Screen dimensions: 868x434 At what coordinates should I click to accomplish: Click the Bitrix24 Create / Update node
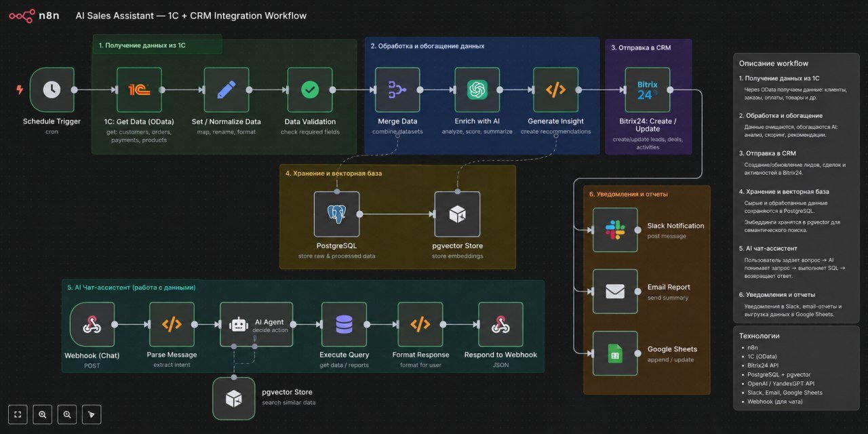(648, 90)
